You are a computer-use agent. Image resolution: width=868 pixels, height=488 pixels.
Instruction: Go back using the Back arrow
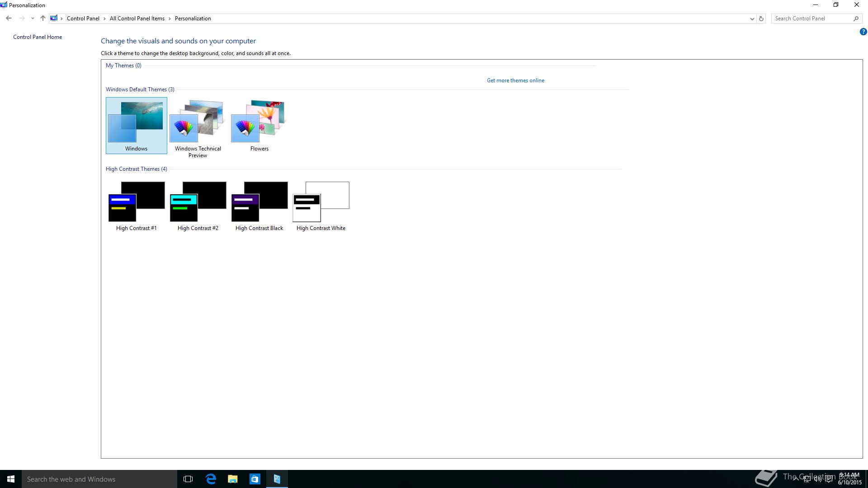(x=9, y=19)
